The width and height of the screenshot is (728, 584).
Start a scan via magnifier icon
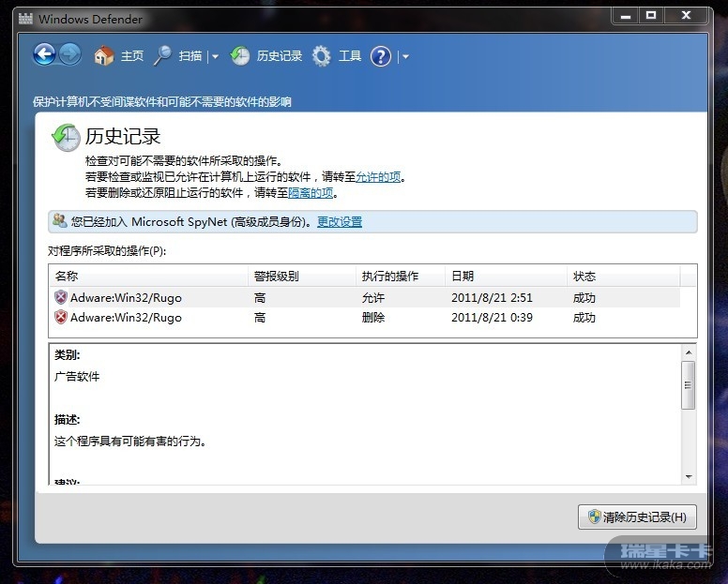click(163, 55)
